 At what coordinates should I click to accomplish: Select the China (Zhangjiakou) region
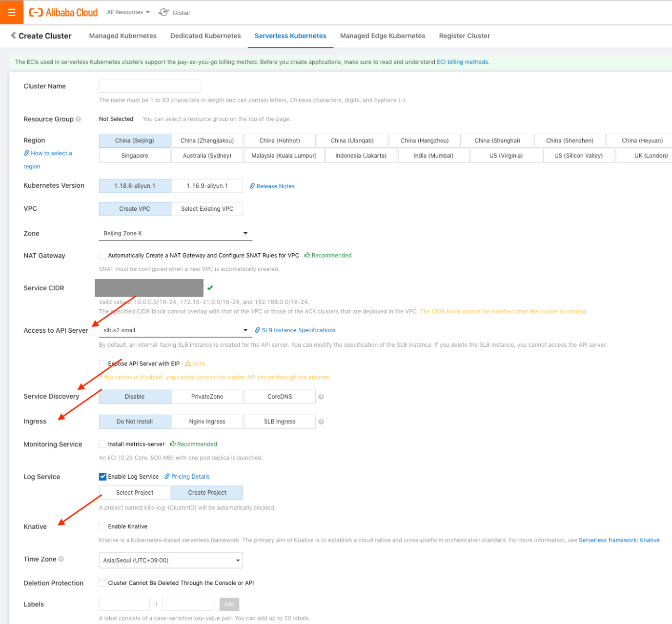point(207,141)
